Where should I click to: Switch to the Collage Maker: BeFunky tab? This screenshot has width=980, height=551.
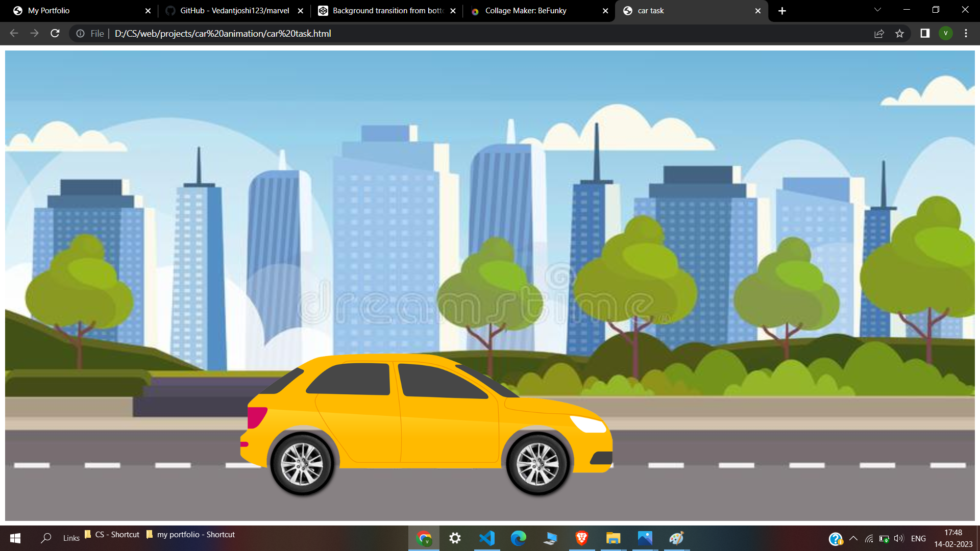[x=526, y=10]
